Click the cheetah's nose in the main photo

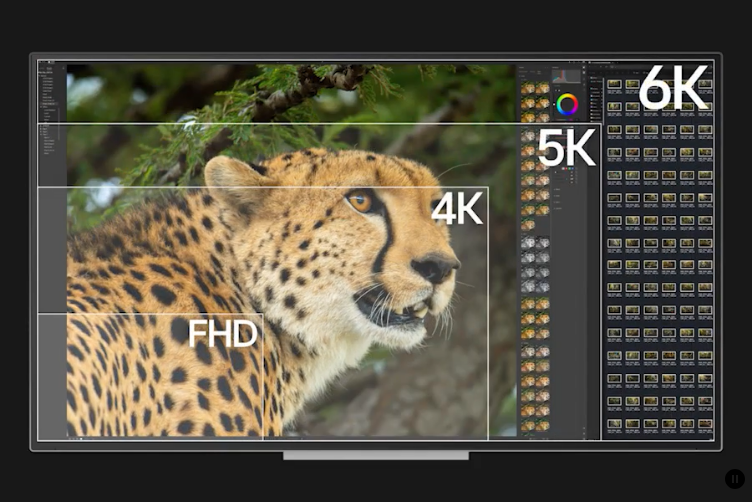click(435, 267)
